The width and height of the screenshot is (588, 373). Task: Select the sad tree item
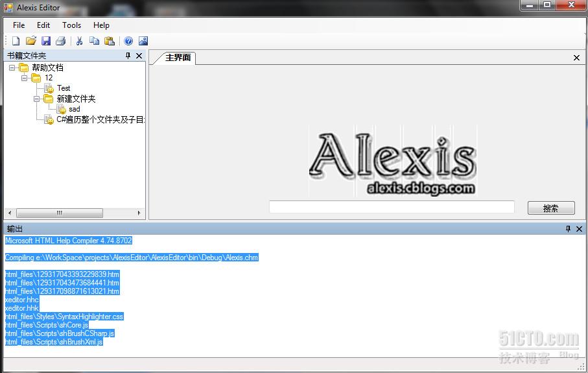point(75,109)
